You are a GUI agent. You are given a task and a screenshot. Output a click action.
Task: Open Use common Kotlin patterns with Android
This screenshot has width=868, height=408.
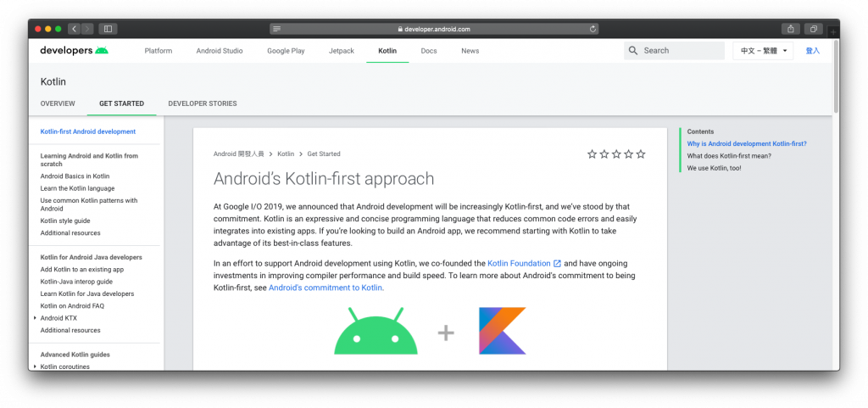pyautogui.click(x=89, y=204)
